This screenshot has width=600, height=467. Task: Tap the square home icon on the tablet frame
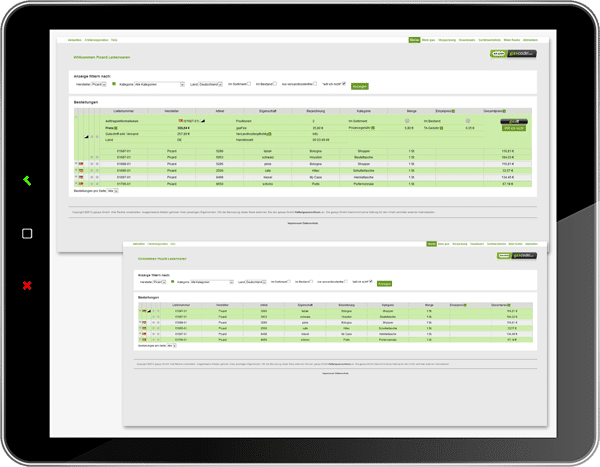(27, 234)
